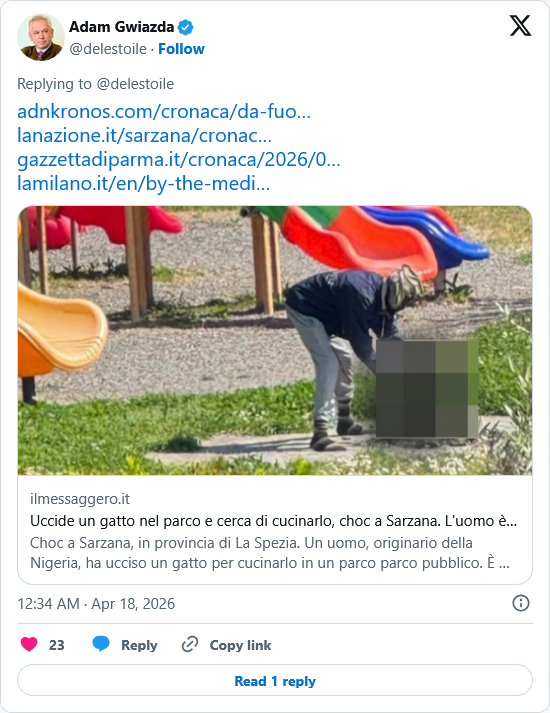
Task: Click the @delestoile handle under the name
Action: [108, 49]
